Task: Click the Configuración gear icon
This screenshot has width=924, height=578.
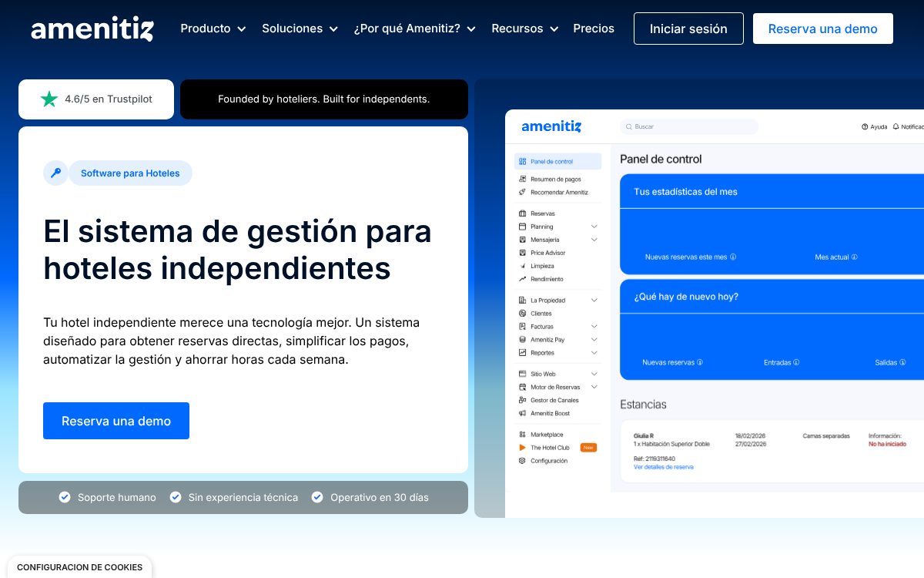Action: point(523,461)
